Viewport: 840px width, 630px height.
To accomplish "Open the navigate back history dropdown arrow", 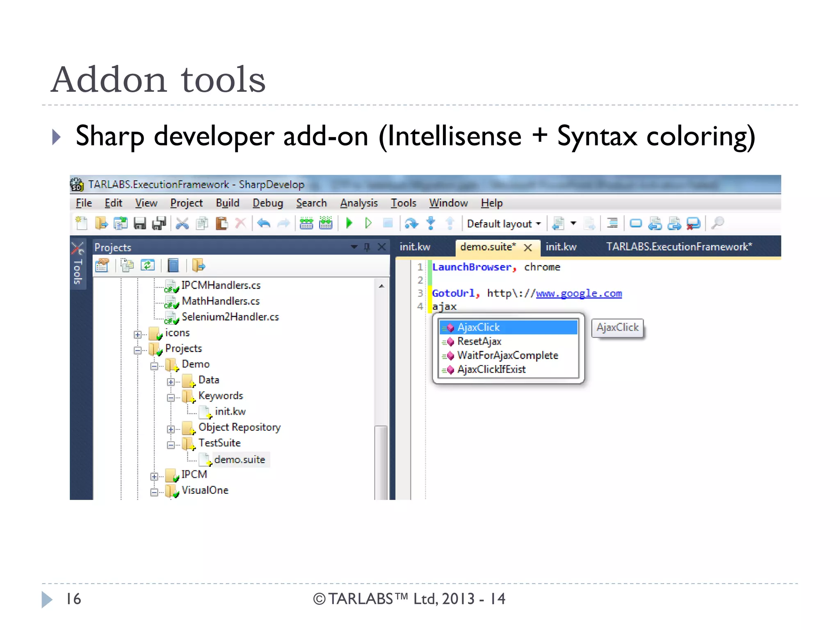I will [x=573, y=223].
